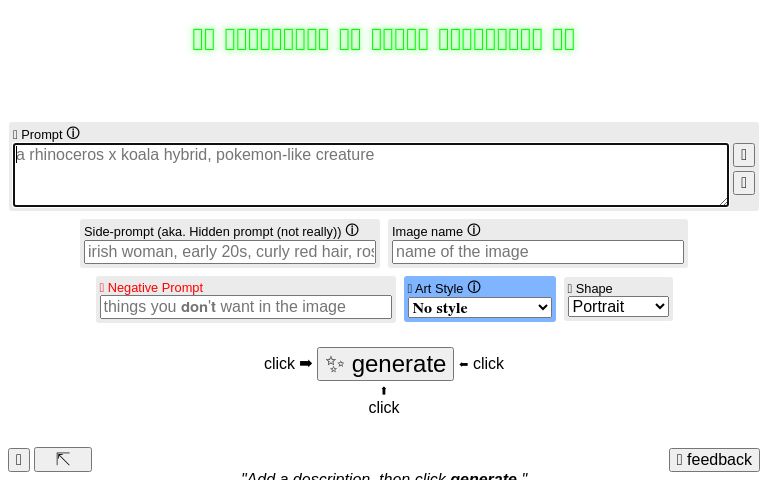Click the sparkle stars icon on generate button

click(x=335, y=364)
